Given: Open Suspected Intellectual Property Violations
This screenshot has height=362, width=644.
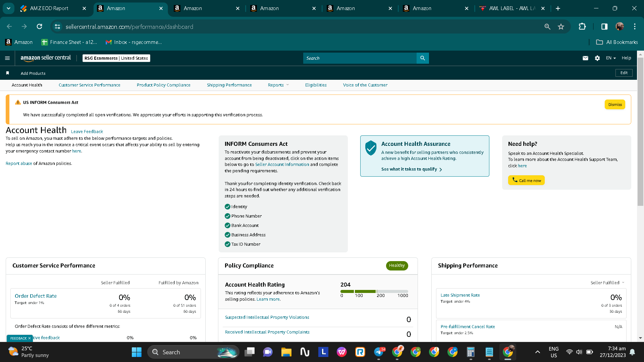Looking at the screenshot, I should pos(267,317).
